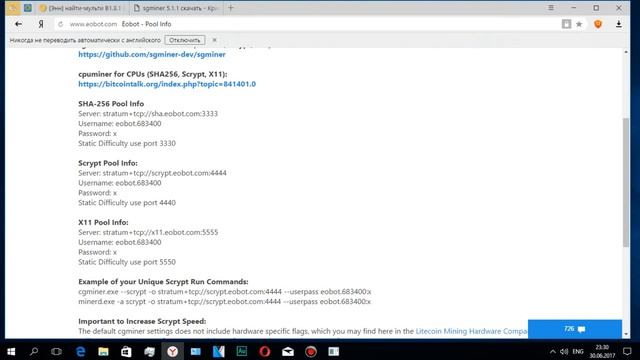Open the Windows Start menu
Image resolution: width=640 pixels, height=360 pixels.
click(x=11, y=351)
